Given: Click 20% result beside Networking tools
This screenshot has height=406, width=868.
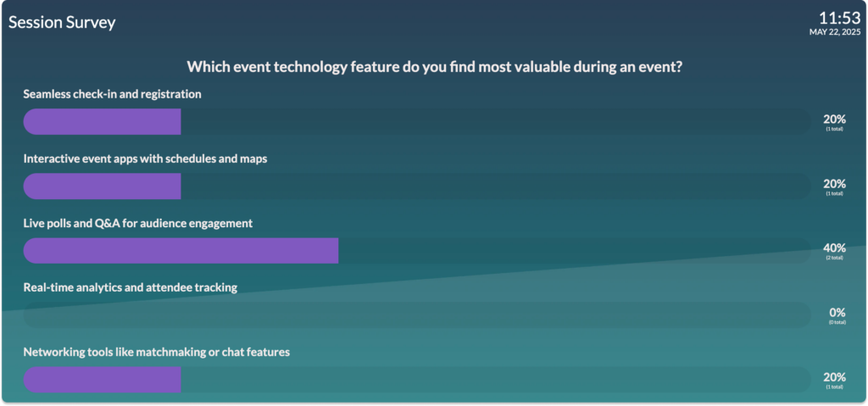Looking at the screenshot, I should (834, 377).
